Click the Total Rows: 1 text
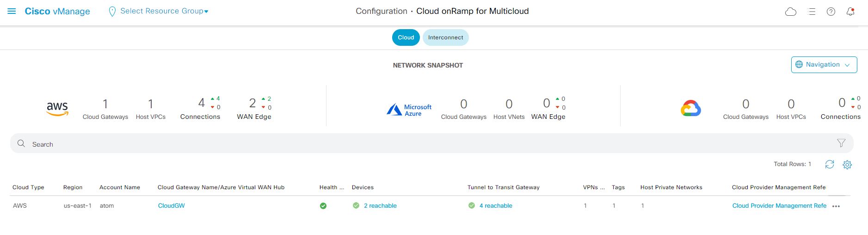 coord(793,164)
